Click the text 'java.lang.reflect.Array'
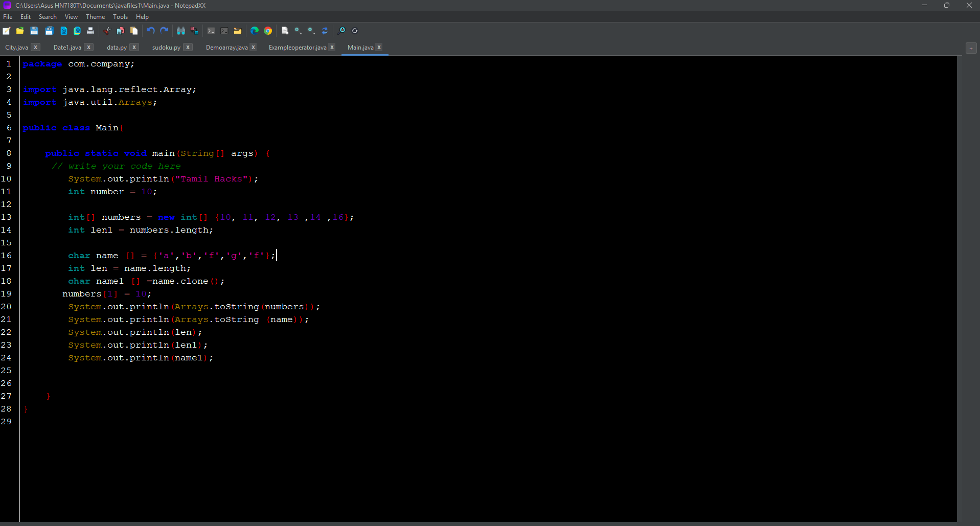The image size is (980, 526). click(127, 89)
